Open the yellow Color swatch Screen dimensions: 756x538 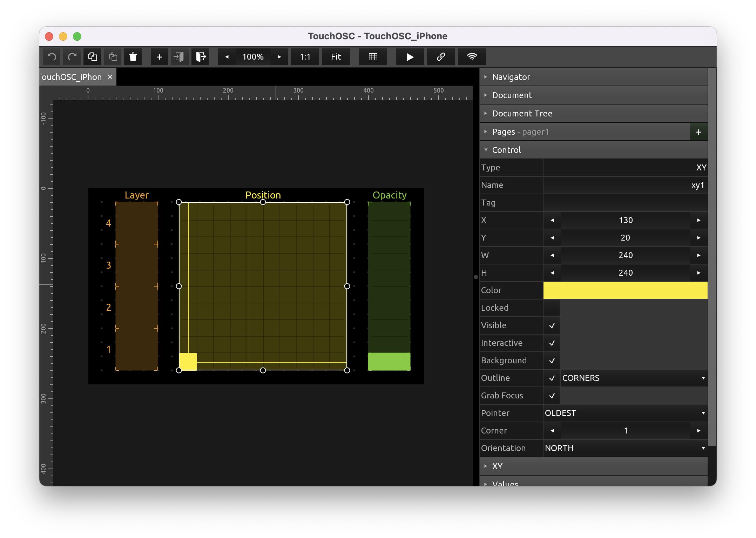click(625, 290)
